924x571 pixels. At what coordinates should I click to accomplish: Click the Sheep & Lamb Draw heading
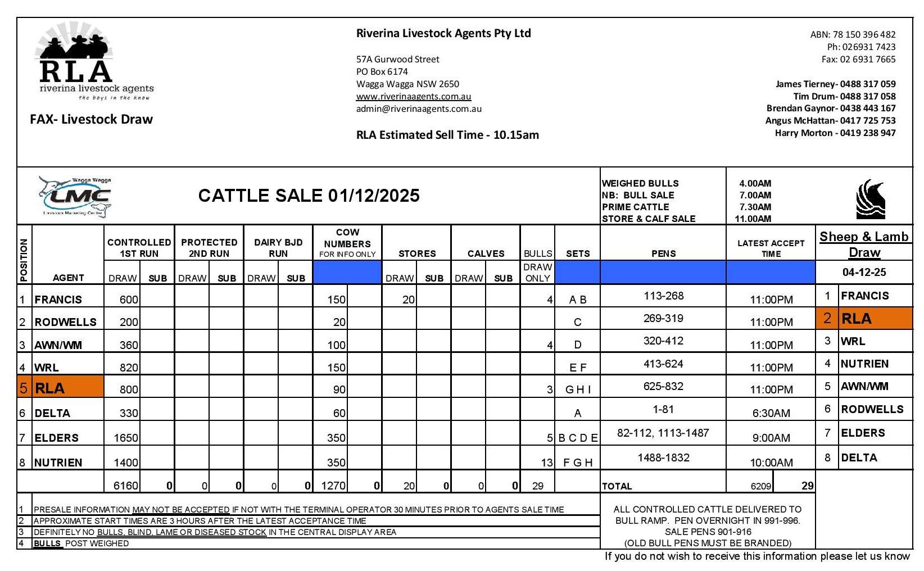[864, 244]
